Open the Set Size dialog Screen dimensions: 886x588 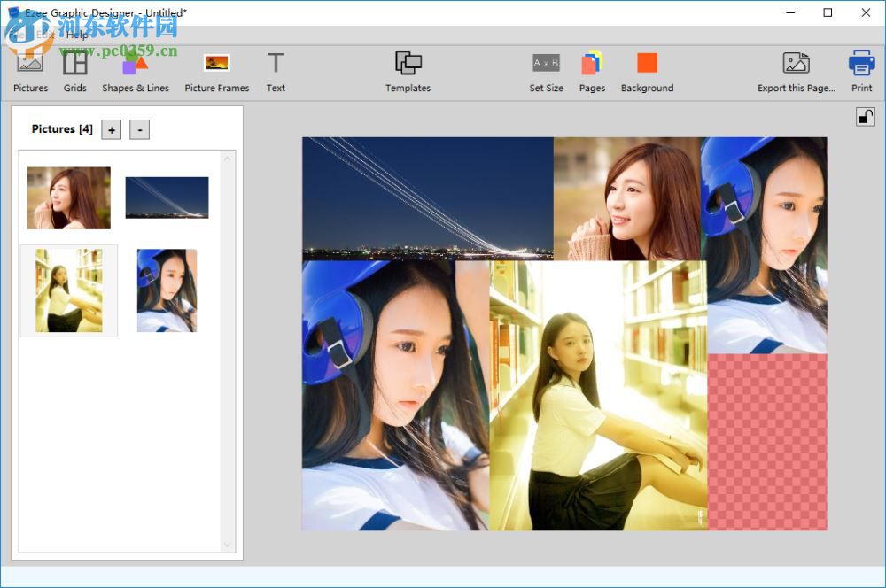tap(546, 69)
